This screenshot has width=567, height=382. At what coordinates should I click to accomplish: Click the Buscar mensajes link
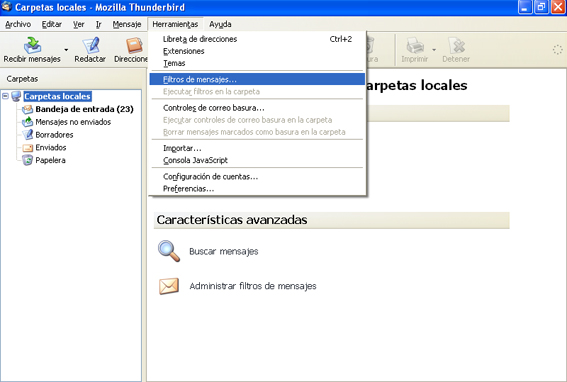pos(224,251)
